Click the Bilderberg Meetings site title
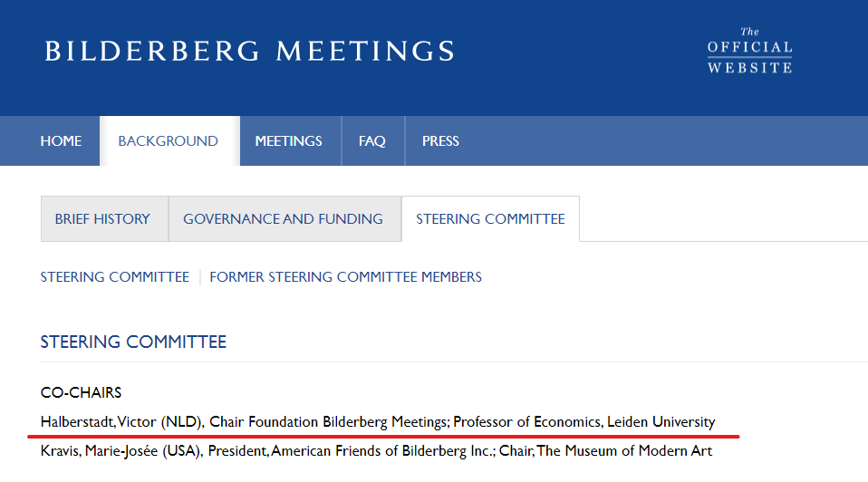The image size is (868, 482). pos(249,51)
